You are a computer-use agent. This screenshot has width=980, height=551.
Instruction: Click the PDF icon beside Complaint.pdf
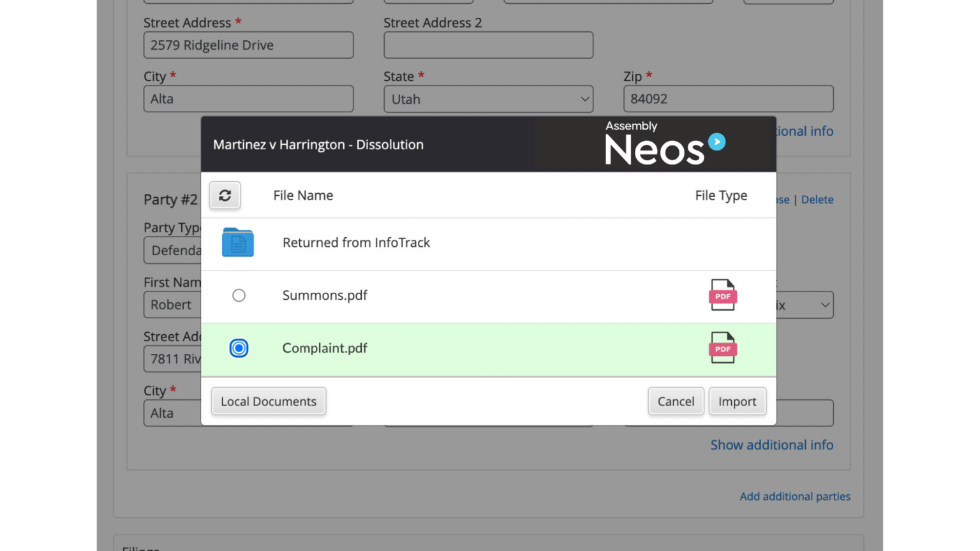(722, 348)
